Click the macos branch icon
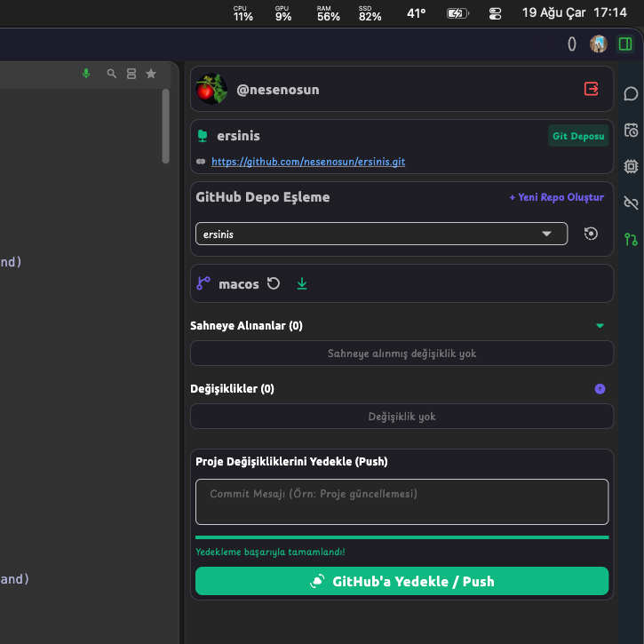The width and height of the screenshot is (644, 644). pyautogui.click(x=203, y=283)
